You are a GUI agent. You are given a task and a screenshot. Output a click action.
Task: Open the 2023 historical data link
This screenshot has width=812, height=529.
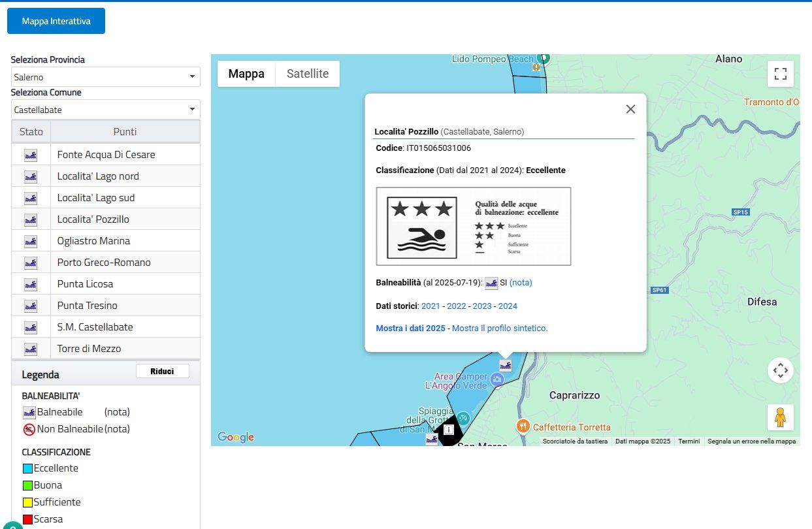[482, 306]
